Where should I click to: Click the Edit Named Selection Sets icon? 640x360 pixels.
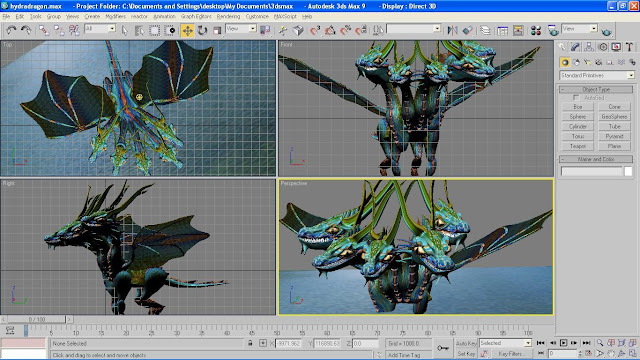(378, 30)
